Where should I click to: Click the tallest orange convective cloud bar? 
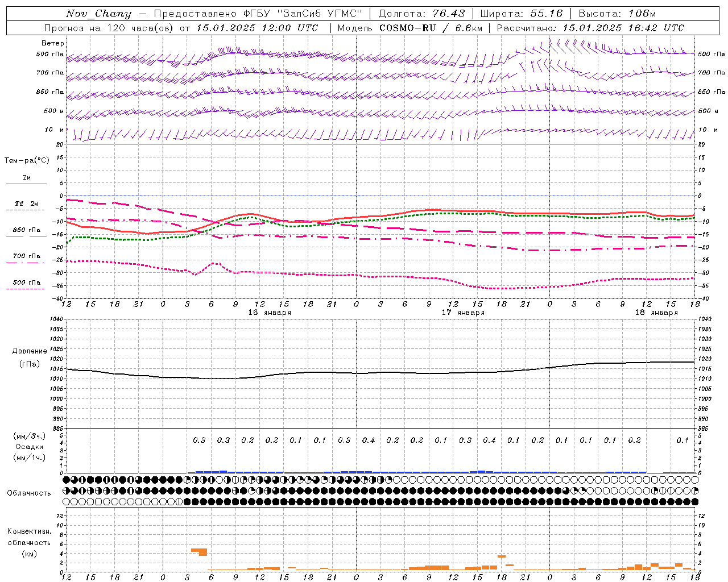[203, 552]
